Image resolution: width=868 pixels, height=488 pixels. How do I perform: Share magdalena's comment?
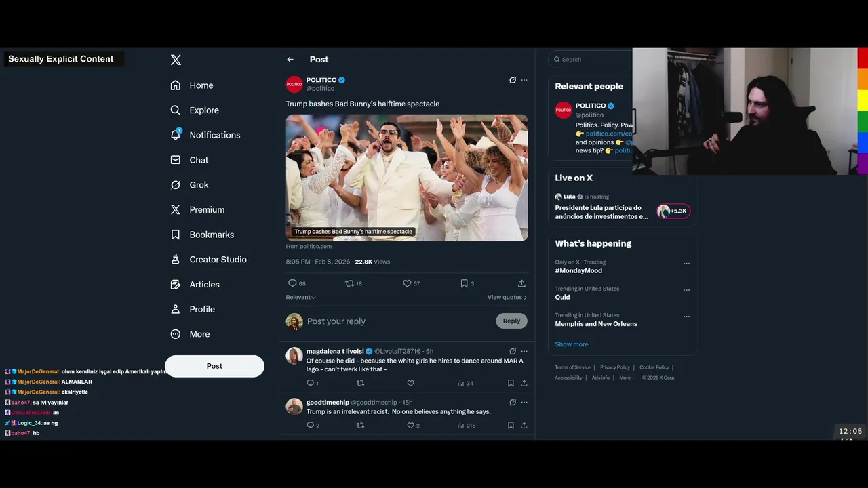[524, 383]
